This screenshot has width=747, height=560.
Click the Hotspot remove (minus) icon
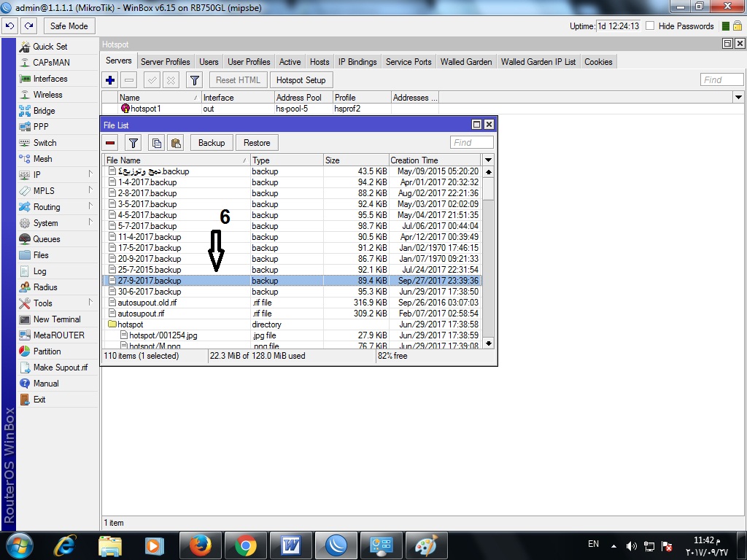pyautogui.click(x=129, y=80)
